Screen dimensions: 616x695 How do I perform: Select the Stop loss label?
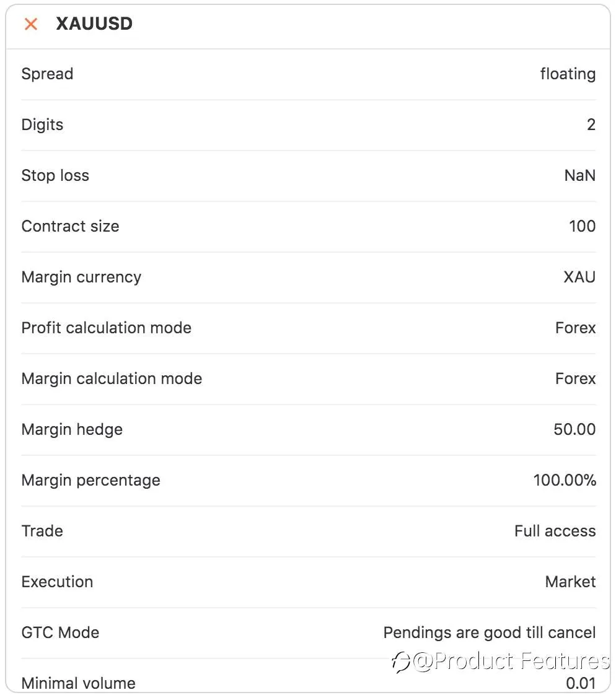tap(55, 175)
